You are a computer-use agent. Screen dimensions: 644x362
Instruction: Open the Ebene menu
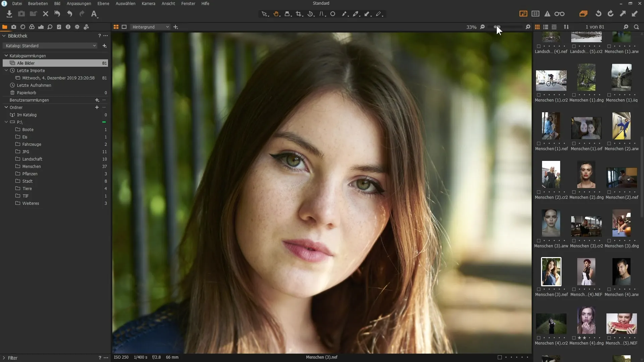(103, 3)
